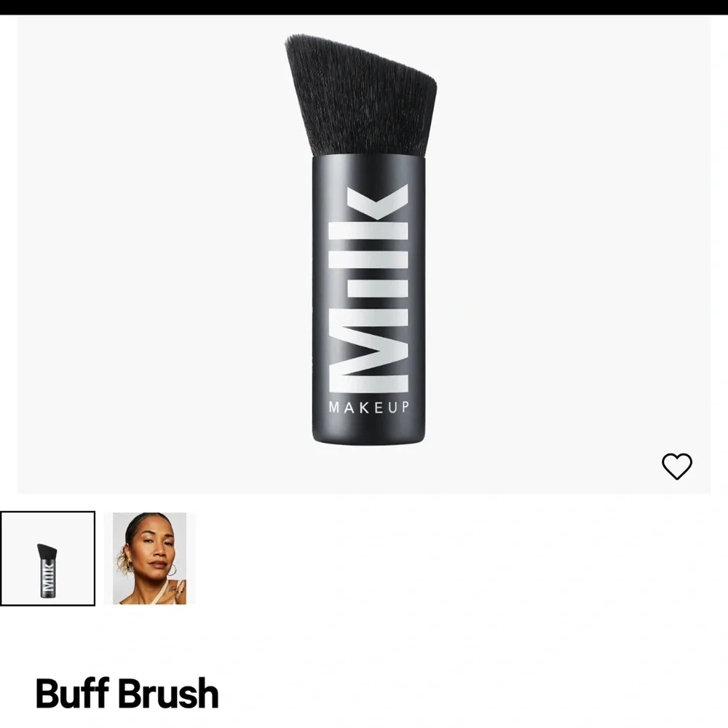
Task: Click the black bar at the top
Action: (x=364, y=7)
